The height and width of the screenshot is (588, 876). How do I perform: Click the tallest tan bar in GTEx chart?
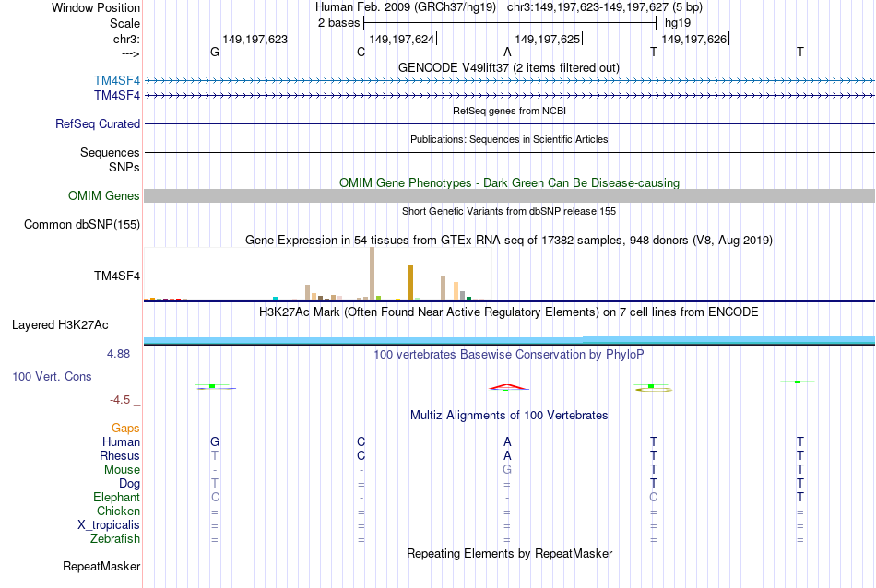[373, 274]
